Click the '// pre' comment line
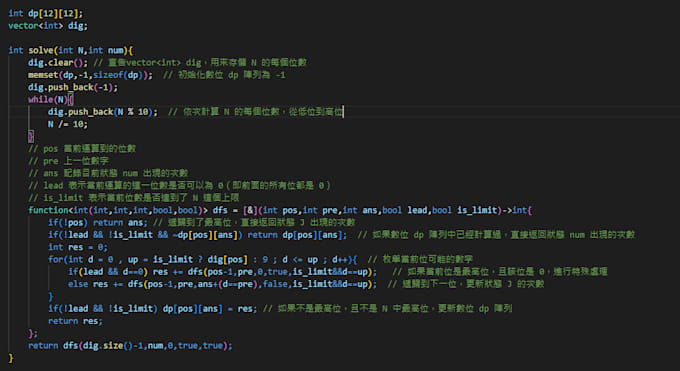 pyautogui.click(x=68, y=161)
